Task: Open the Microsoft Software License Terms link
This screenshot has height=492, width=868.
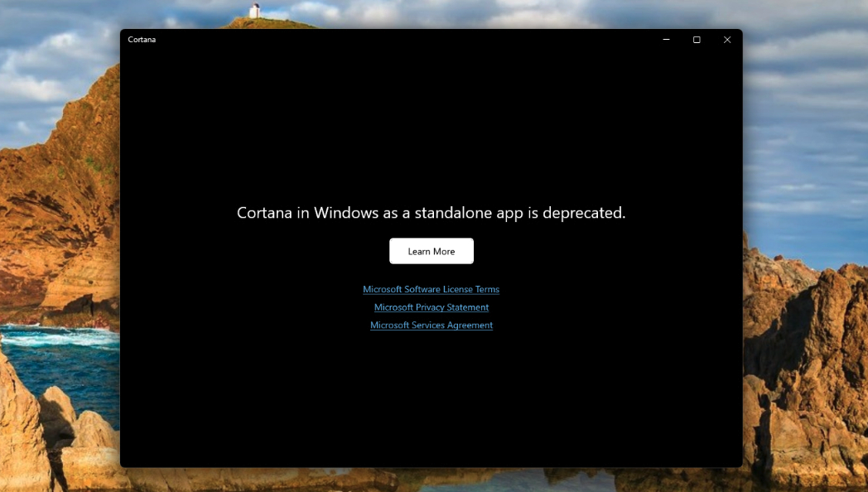Action: click(431, 289)
